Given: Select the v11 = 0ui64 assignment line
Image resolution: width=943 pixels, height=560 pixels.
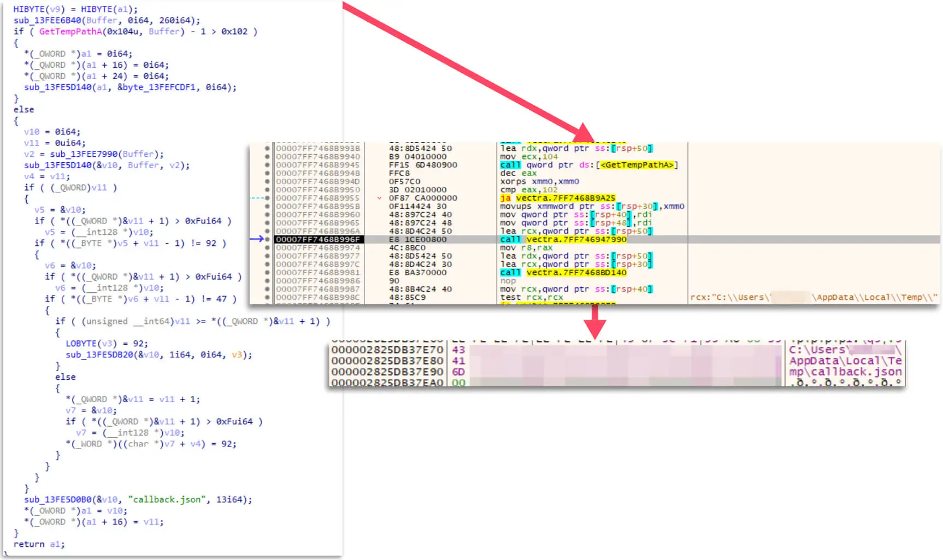Looking at the screenshot, I should coord(55,143).
